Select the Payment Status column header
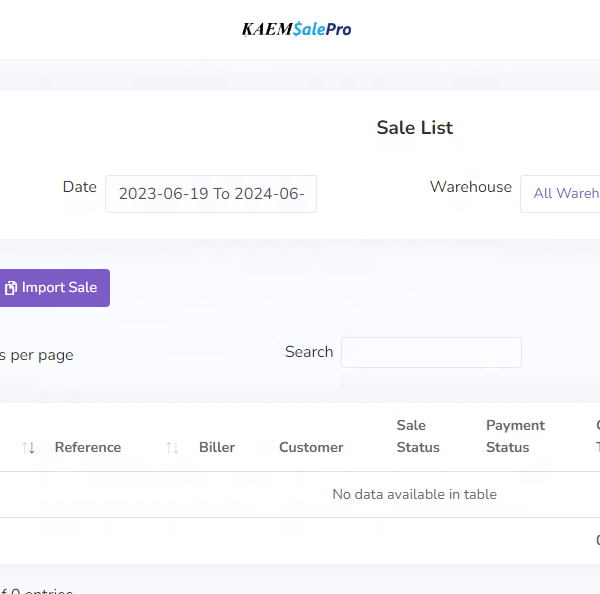 click(x=515, y=437)
